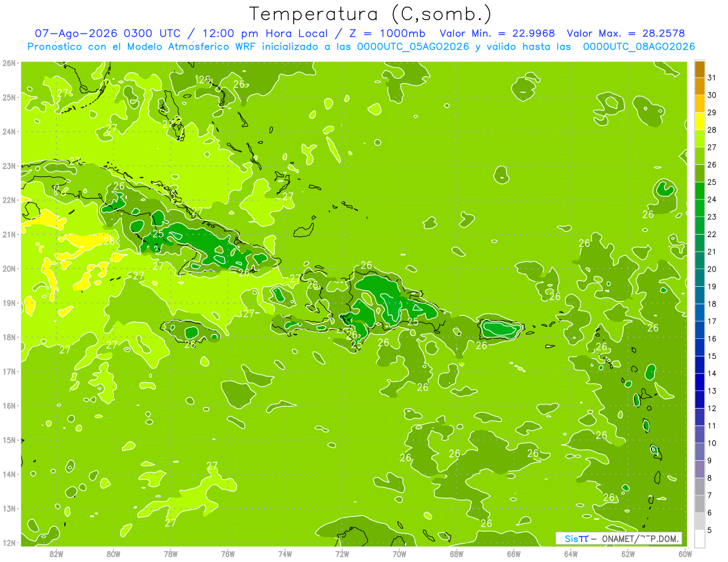Click the "Temperatura (C,somb.)" chart title
The height and width of the screenshot is (562, 728).
click(371, 13)
